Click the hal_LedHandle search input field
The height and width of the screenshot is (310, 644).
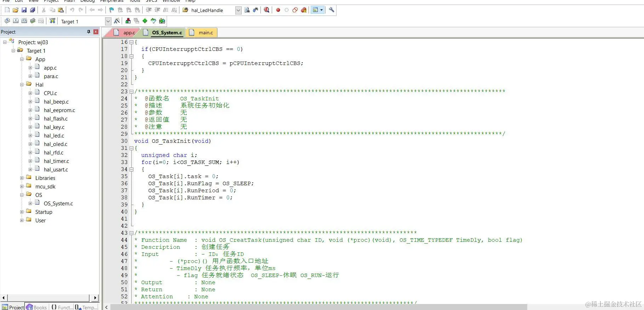tap(212, 10)
